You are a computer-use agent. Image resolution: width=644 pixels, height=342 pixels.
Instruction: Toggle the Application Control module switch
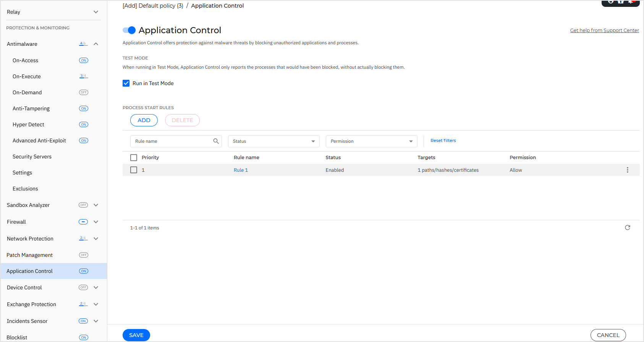click(129, 30)
